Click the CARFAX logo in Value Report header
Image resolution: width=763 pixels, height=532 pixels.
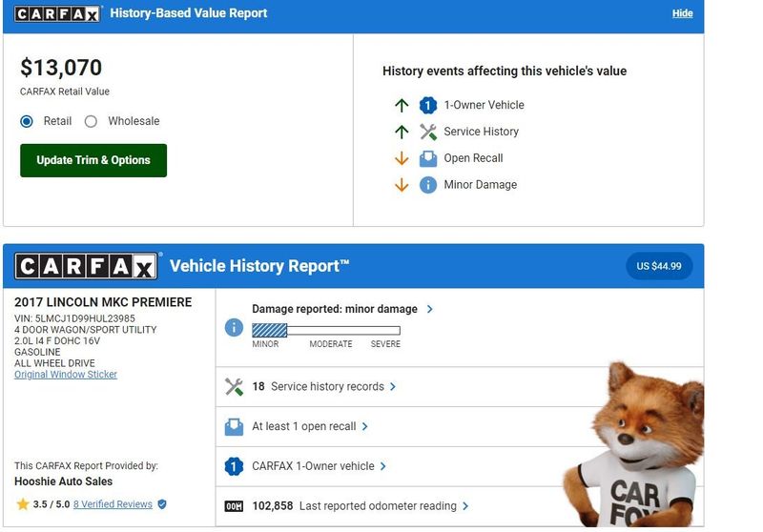(x=57, y=13)
